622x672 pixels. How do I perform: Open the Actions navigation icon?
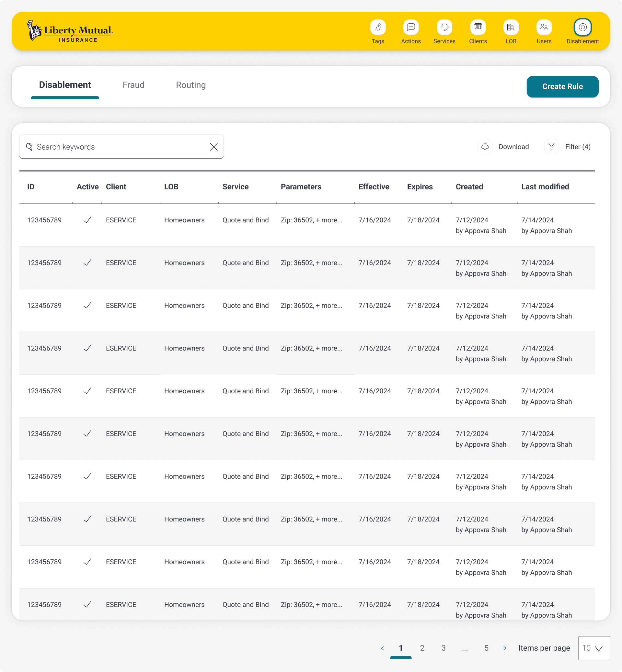tap(411, 27)
